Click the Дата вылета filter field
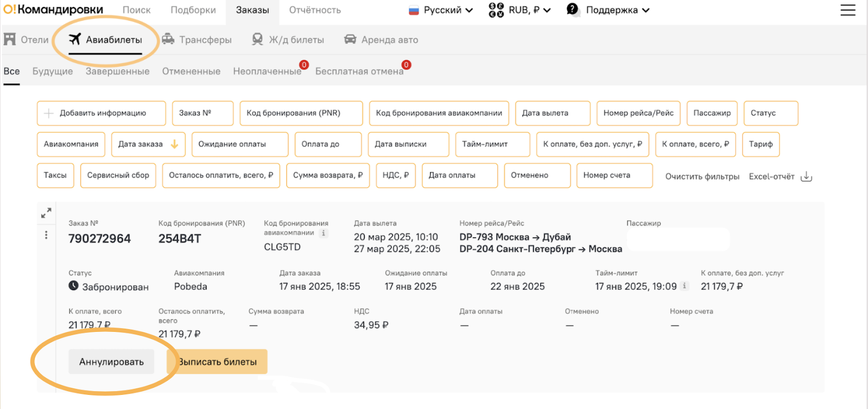Image resolution: width=868 pixels, height=409 pixels. pyautogui.click(x=553, y=113)
